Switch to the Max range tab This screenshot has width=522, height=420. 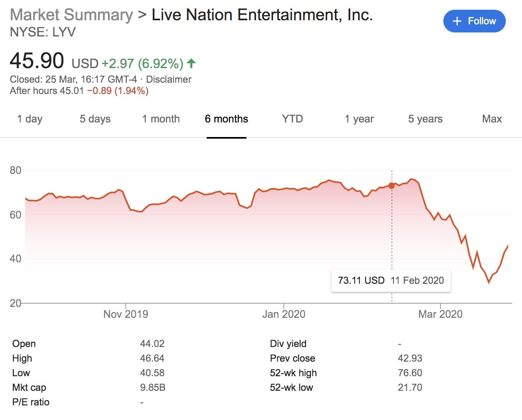tap(492, 119)
